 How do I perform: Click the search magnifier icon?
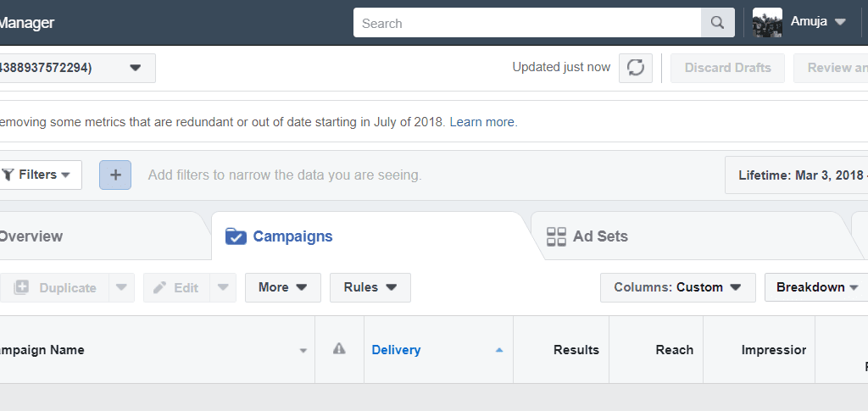(717, 23)
